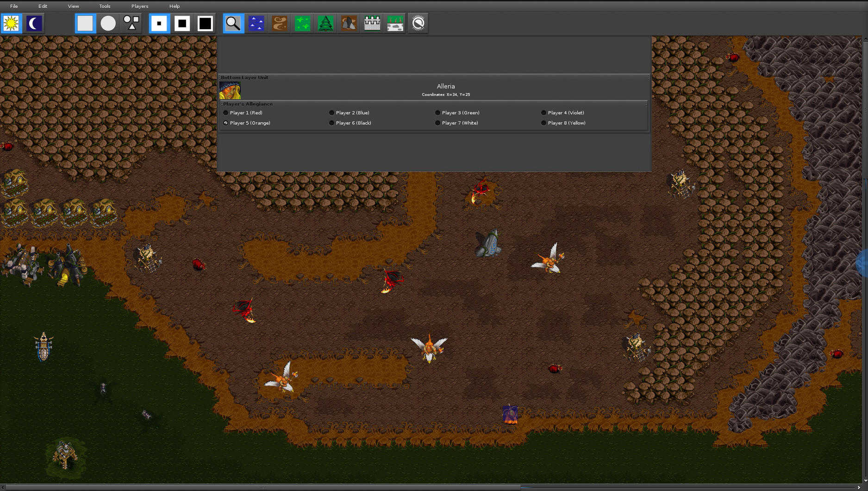Screen dimensions: 868x491
Task: Select the random shapes brush icon
Action: tap(131, 23)
